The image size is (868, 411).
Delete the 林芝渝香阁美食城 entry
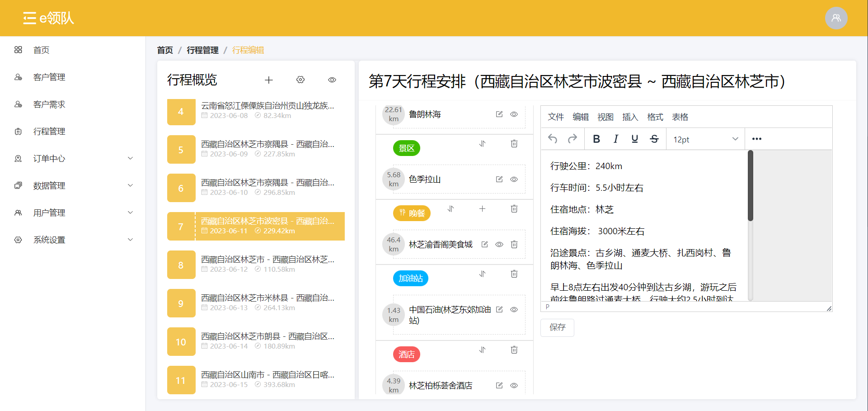pos(514,245)
